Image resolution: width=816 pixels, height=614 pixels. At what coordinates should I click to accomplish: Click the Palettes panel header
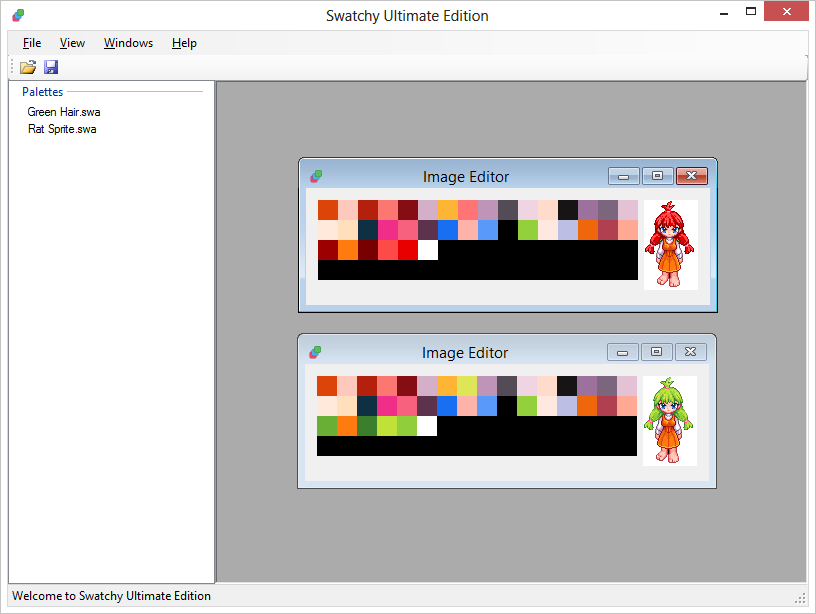tap(43, 92)
